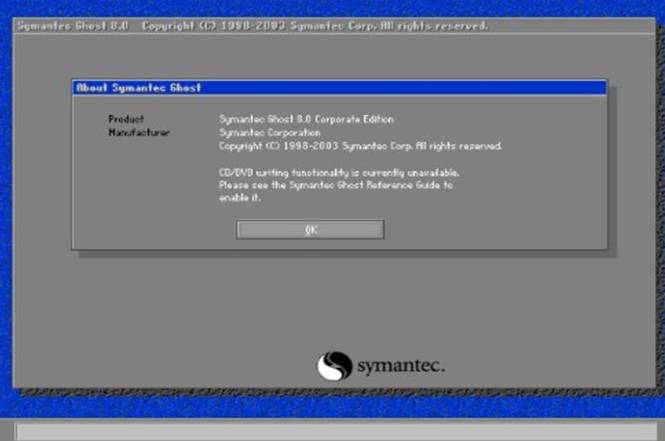665x441 pixels.
Task: Click the Product label
Action: pos(126,119)
